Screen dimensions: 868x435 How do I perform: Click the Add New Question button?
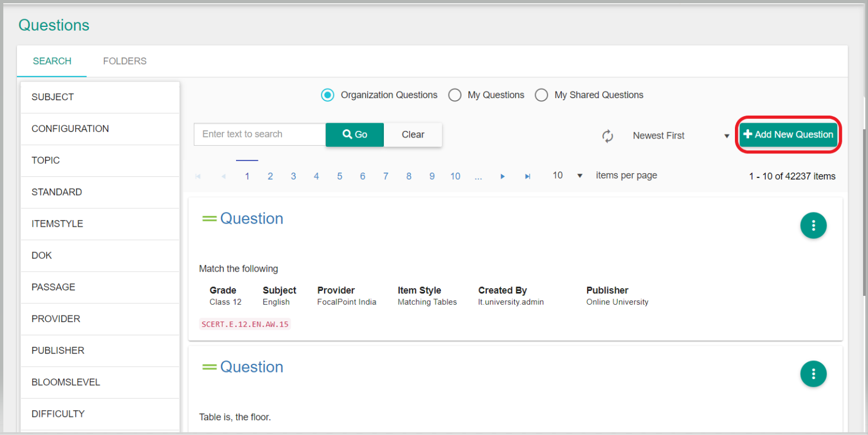[788, 135]
